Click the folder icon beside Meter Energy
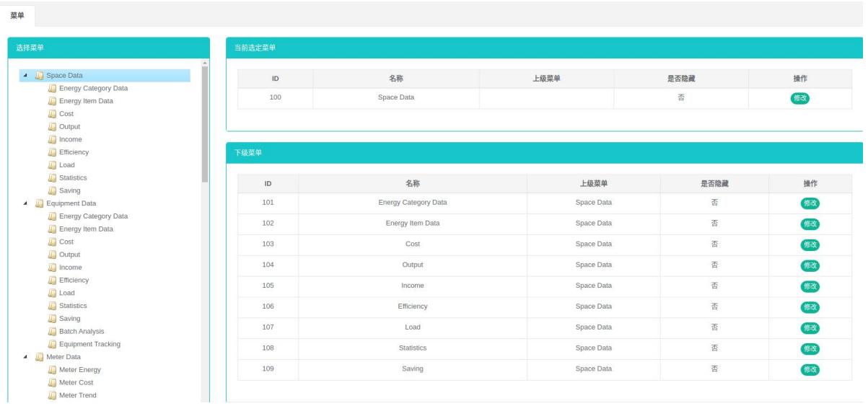This screenshot has width=868, height=406. pyautogui.click(x=52, y=370)
